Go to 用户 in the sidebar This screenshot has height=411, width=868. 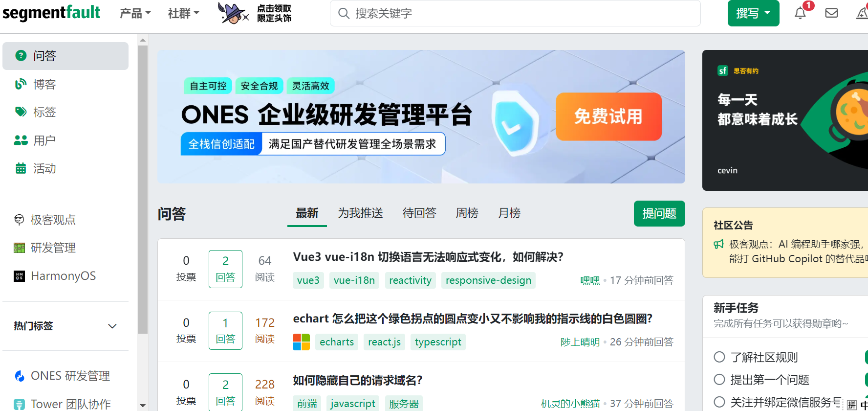click(44, 140)
